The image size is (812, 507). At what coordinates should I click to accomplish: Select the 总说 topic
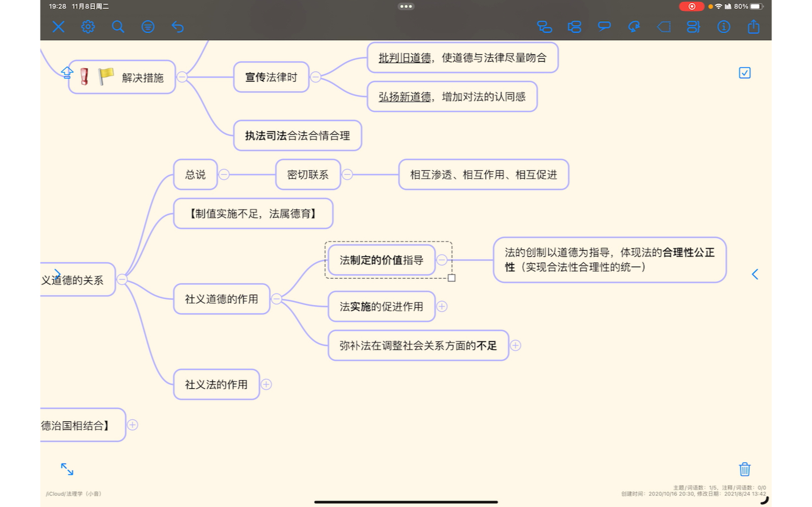pos(195,174)
